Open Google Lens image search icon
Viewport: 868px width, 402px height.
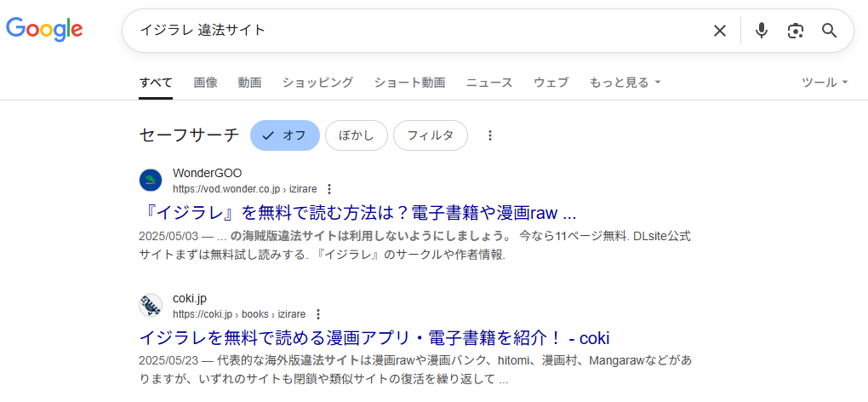(796, 31)
